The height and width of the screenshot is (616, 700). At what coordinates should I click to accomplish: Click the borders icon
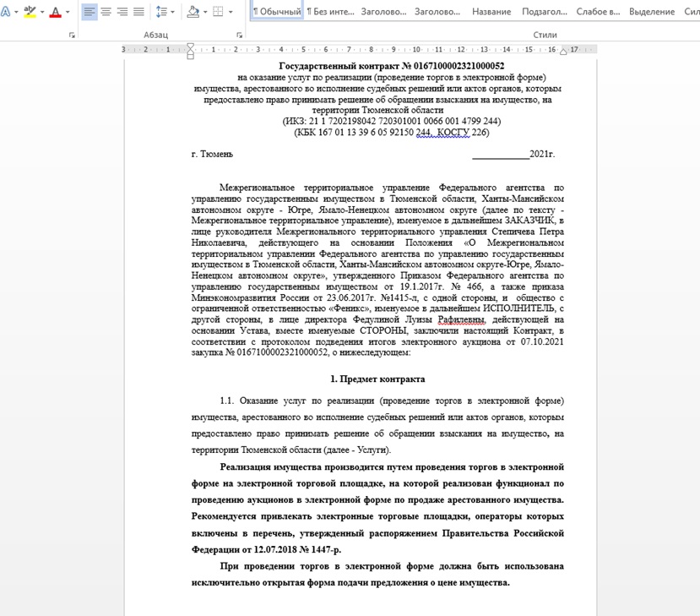click(218, 12)
